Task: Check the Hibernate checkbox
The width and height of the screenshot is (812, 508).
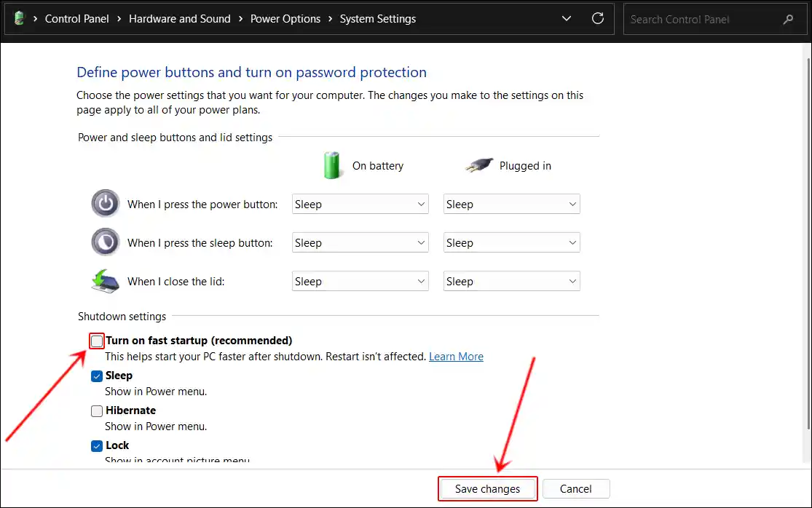Action: coord(97,410)
